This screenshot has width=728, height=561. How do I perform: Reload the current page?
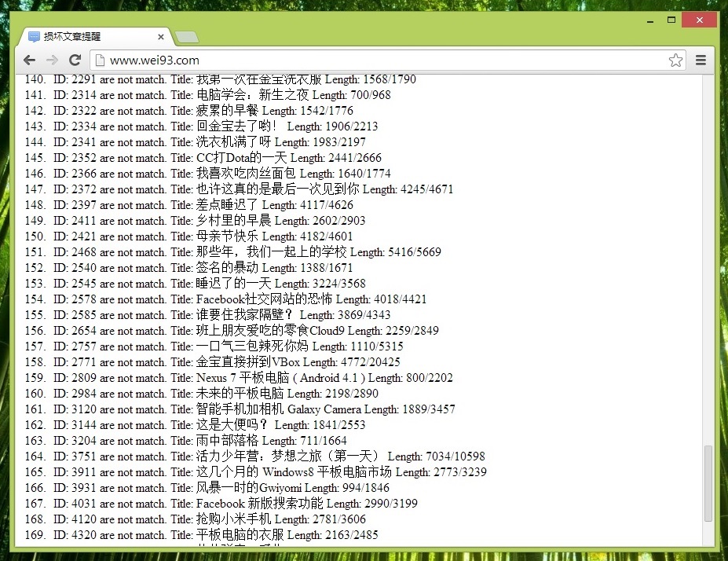[x=75, y=60]
